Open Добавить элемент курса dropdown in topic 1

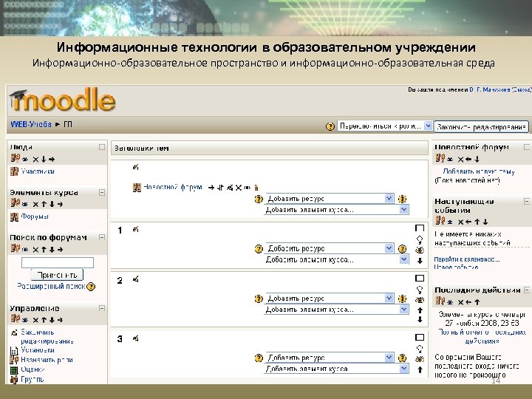click(x=336, y=259)
